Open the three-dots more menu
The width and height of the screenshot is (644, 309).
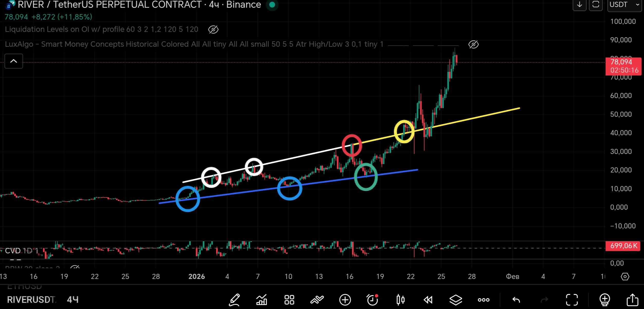483,300
